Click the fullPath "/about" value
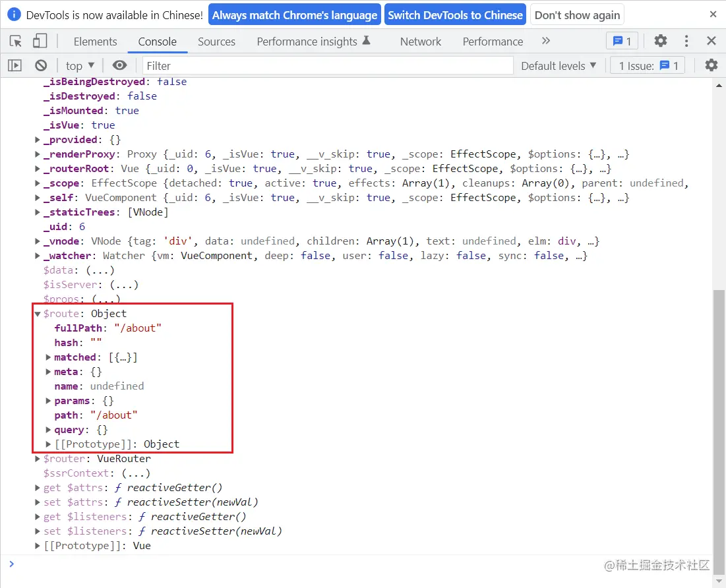The width and height of the screenshot is (726, 588). click(138, 328)
